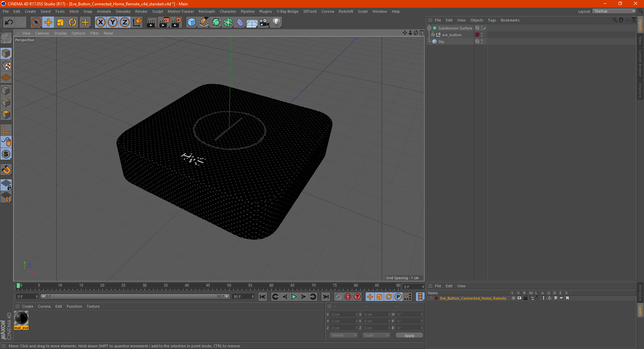Collapse the Subdivision Surface tree node
The image size is (644, 349).
tap(429, 28)
